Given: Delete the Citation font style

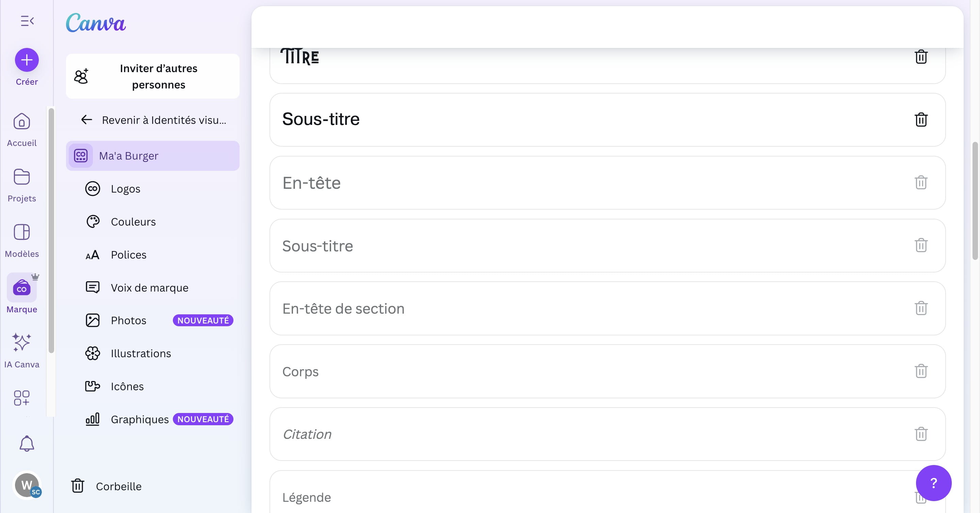Looking at the screenshot, I should tap(921, 434).
